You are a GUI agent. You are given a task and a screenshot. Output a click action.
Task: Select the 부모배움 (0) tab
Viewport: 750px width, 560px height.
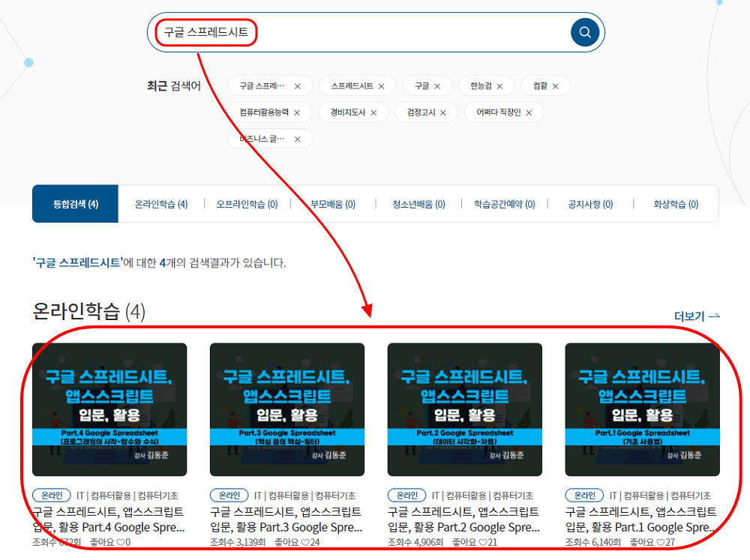coord(333,204)
